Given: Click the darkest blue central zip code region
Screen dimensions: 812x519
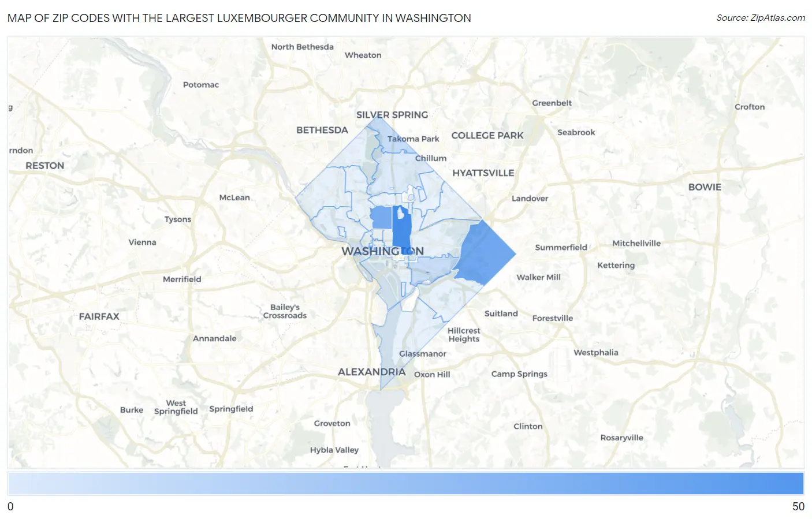Looking at the screenshot, I should tap(401, 230).
